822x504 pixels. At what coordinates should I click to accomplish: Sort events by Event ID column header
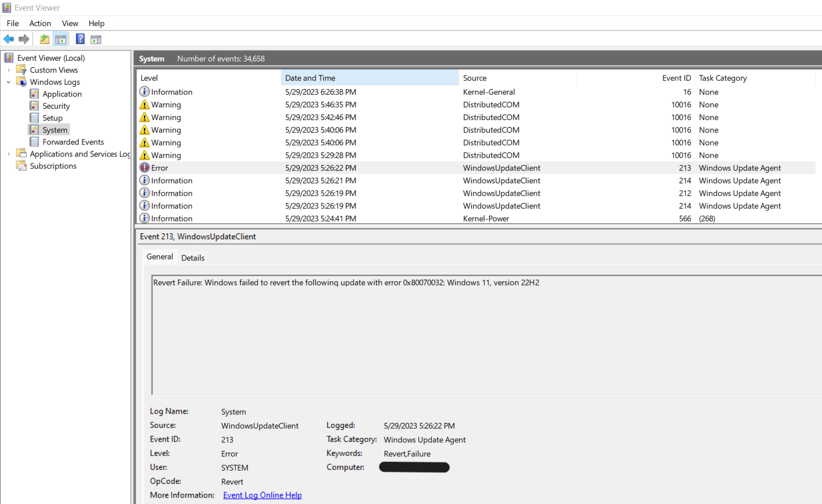coord(676,78)
